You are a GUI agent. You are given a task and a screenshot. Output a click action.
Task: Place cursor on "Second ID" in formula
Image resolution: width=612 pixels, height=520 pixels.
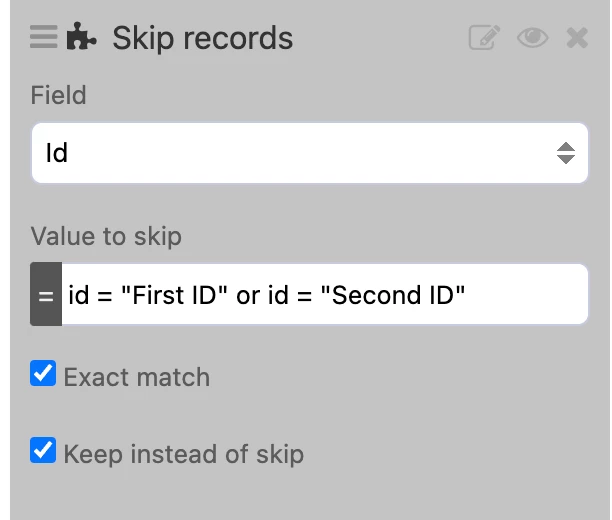click(x=398, y=295)
